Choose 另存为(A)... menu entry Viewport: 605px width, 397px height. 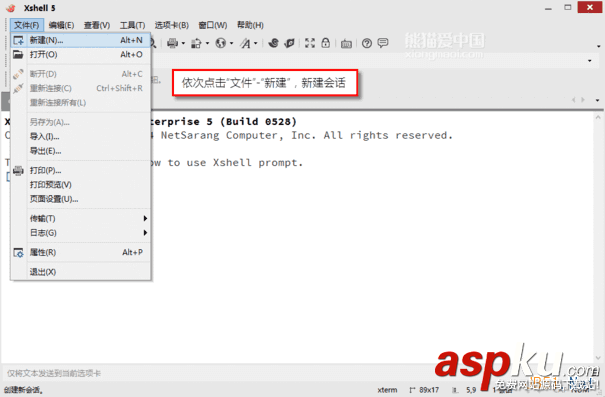tap(81, 122)
